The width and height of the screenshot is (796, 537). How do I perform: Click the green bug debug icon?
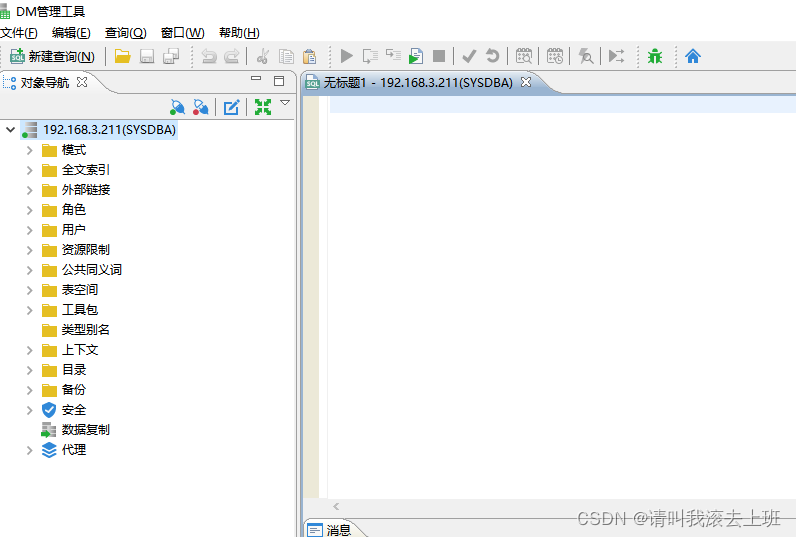[655, 56]
